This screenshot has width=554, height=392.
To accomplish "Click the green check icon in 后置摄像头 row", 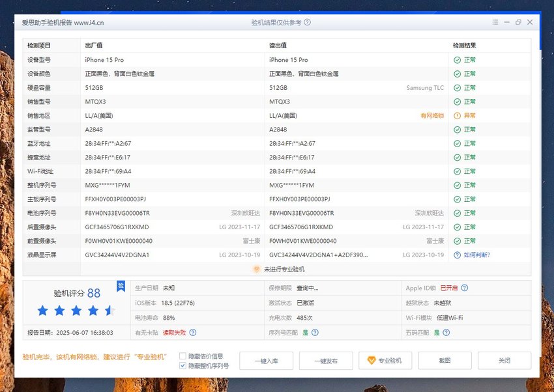I will tap(457, 227).
